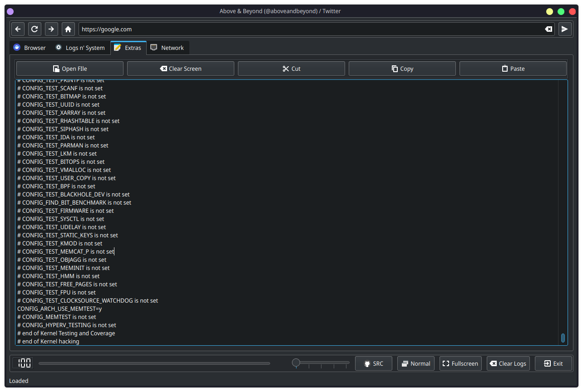Click line CONFIG_FIND_BIT_BENCHMARK is not set
This screenshot has height=392, width=583.
[74, 202]
